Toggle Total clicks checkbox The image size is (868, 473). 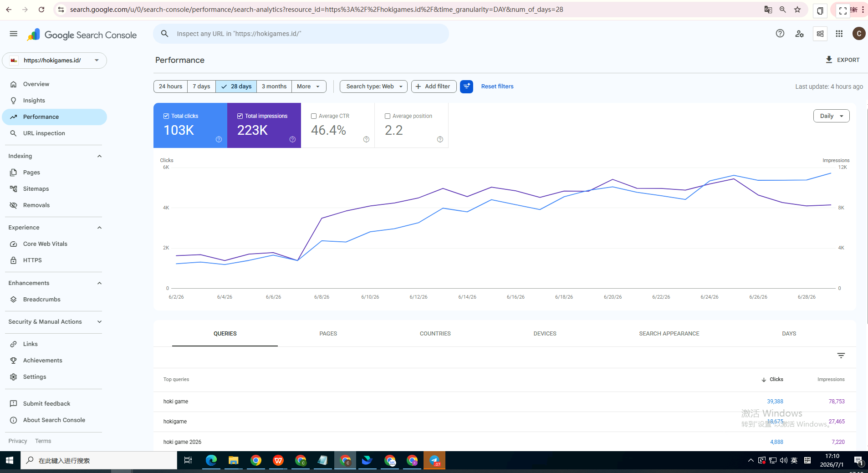(166, 116)
